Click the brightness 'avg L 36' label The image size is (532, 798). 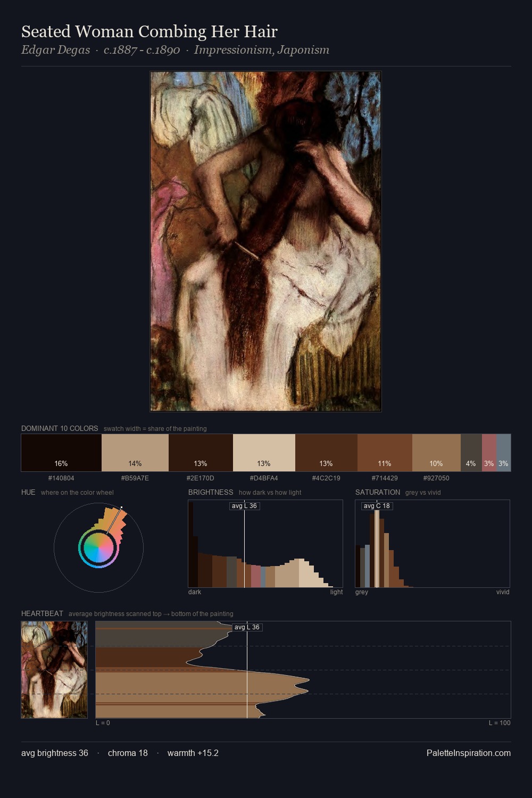(244, 506)
